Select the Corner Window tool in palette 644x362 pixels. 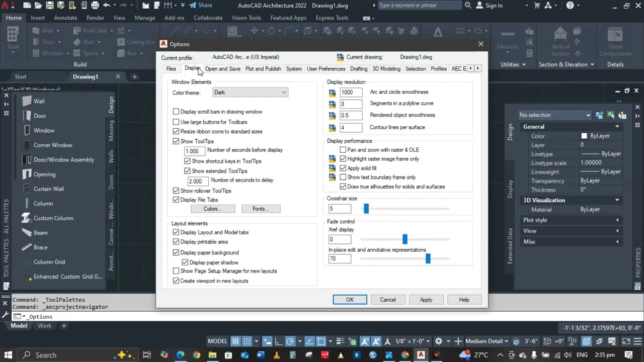tap(47, 145)
